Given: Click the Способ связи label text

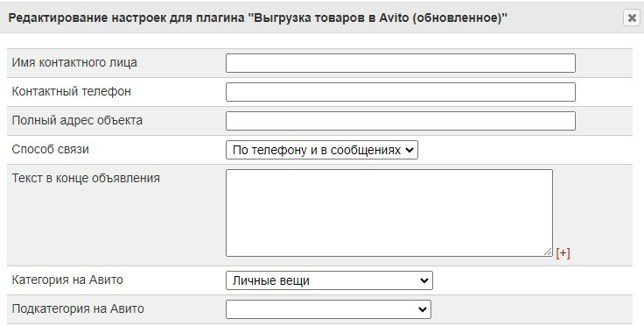Looking at the screenshot, I should click(x=50, y=149).
